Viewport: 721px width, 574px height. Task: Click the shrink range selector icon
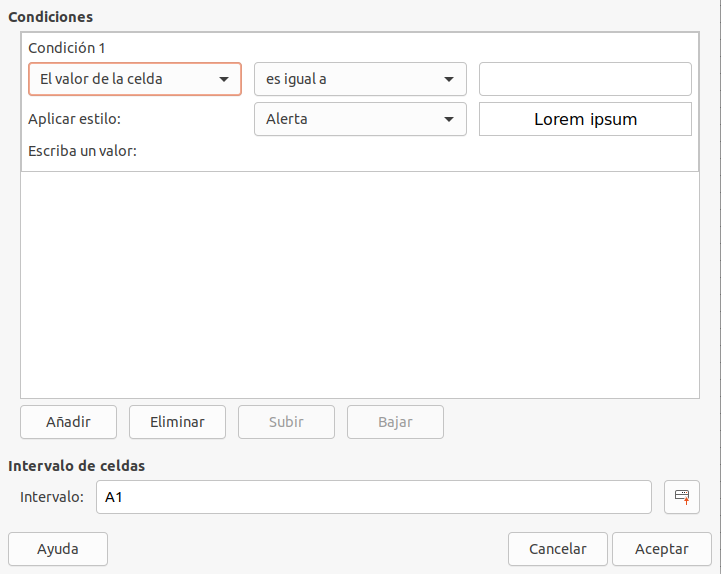click(x=681, y=497)
